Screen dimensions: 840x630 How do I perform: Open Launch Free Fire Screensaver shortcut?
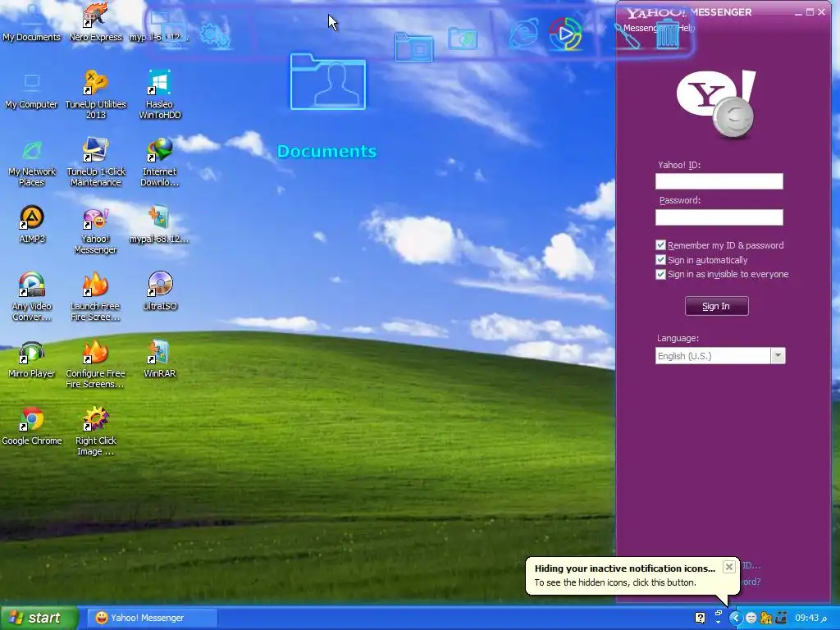tap(95, 297)
